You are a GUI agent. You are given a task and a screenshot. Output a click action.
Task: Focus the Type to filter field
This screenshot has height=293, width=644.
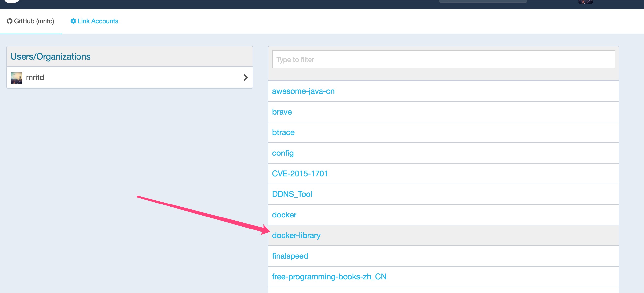point(443,60)
